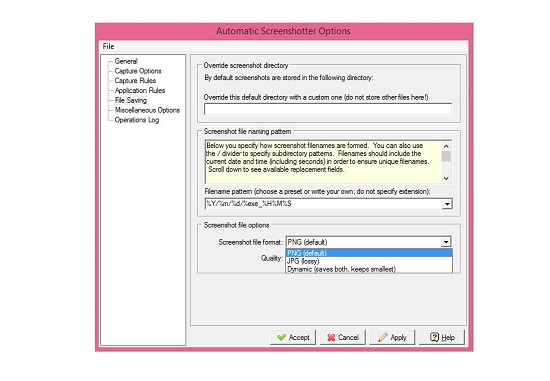This screenshot has height=381, width=550.
Task: Open the Capture Options section
Action: 138,71
